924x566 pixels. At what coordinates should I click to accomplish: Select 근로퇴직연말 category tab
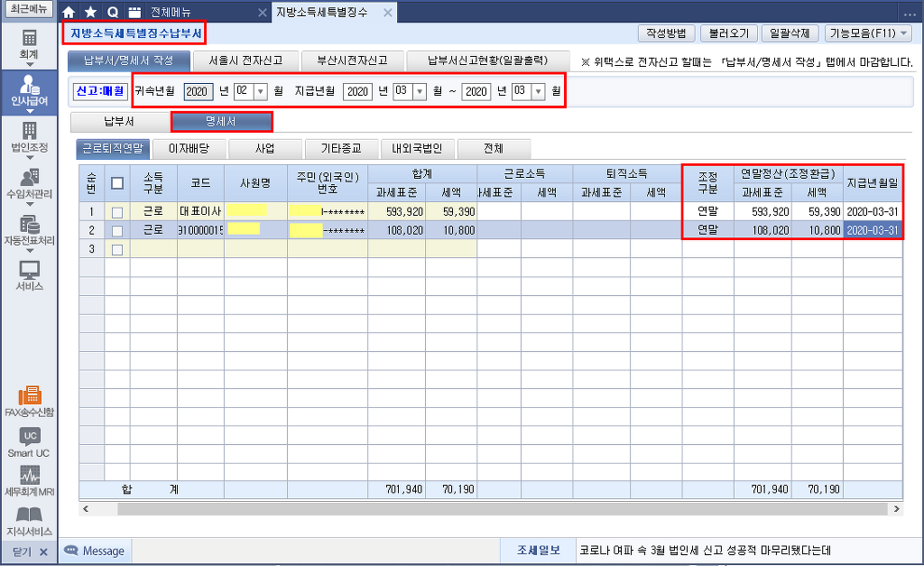click(x=113, y=149)
